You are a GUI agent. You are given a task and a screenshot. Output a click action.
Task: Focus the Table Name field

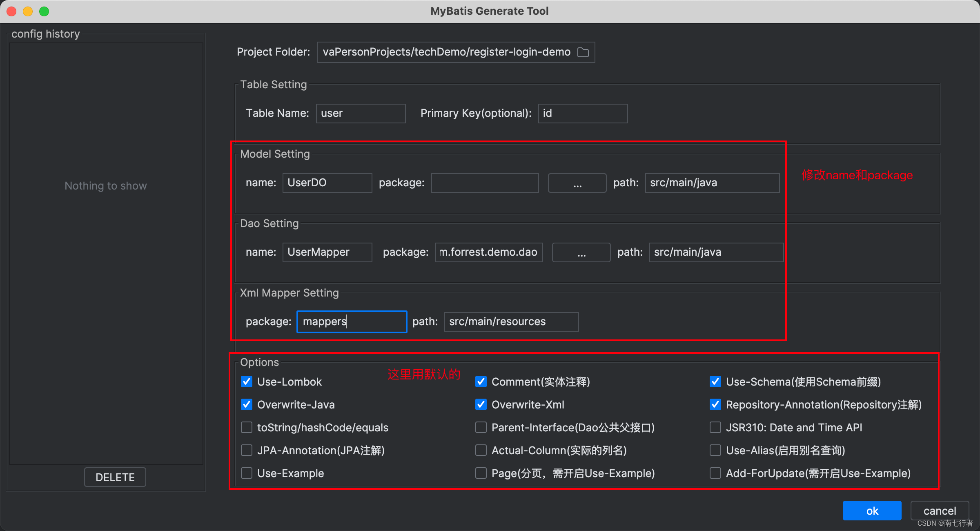(361, 114)
